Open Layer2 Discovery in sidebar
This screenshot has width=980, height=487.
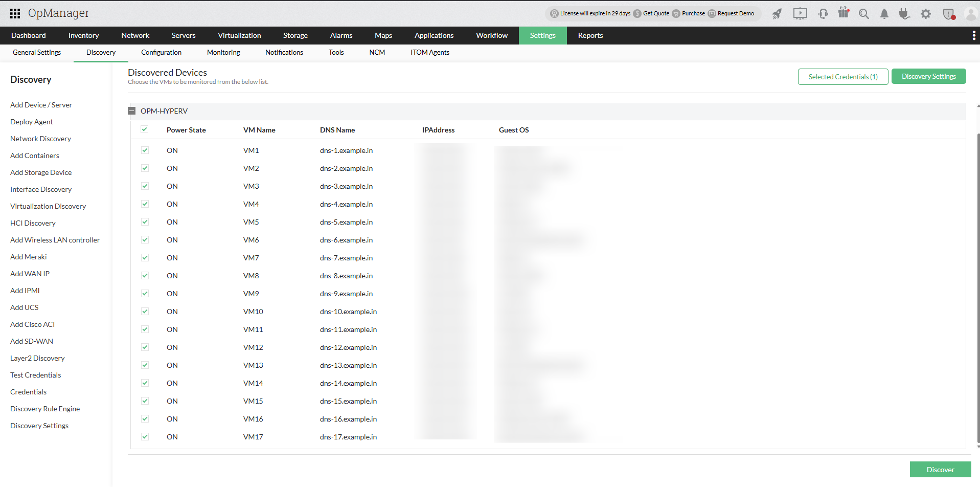[37, 358]
